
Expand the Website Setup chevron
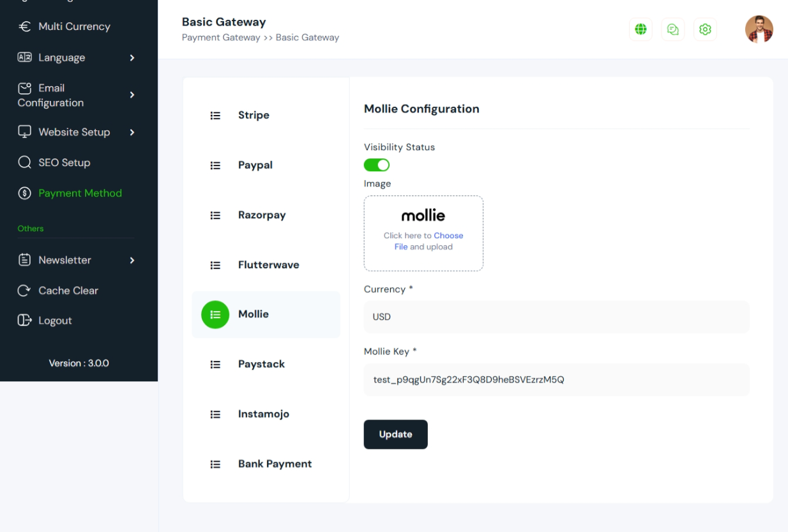[x=132, y=132]
